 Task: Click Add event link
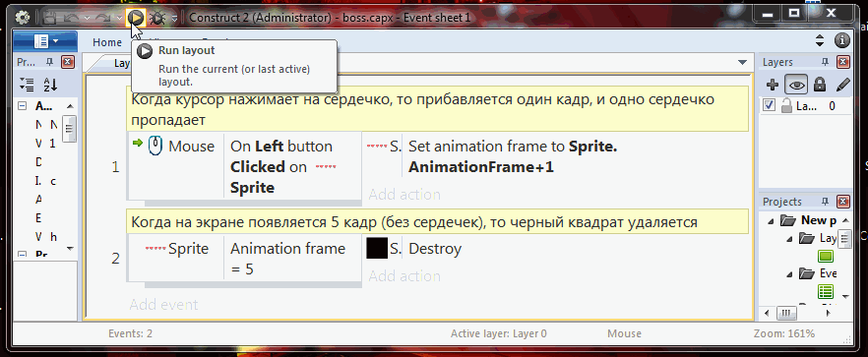click(x=163, y=305)
